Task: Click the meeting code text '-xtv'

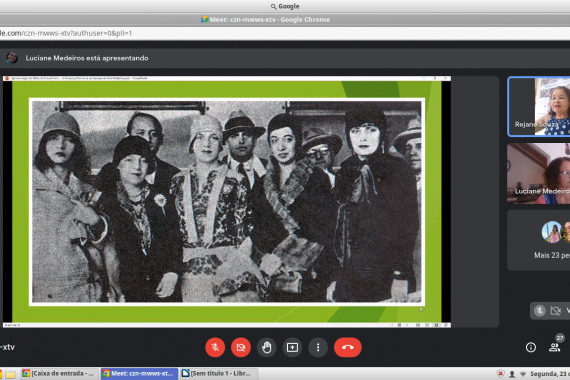Action: click(8, 347)
